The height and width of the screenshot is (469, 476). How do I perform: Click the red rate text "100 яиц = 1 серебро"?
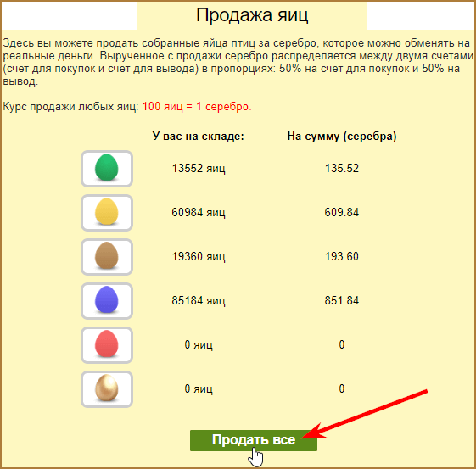pos(197,107)
